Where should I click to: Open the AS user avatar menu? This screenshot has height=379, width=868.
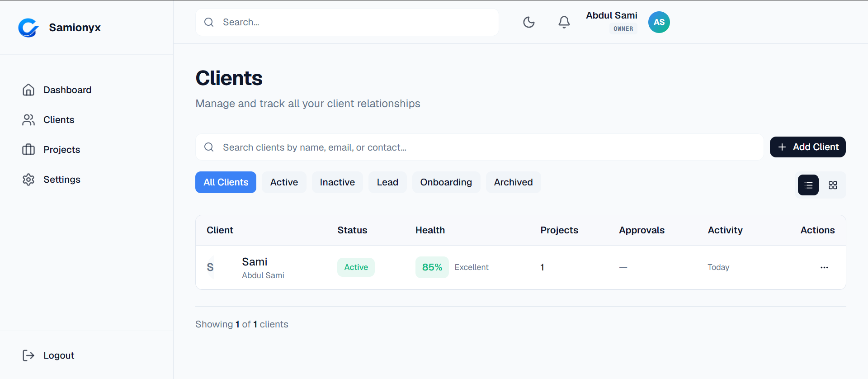659,22
